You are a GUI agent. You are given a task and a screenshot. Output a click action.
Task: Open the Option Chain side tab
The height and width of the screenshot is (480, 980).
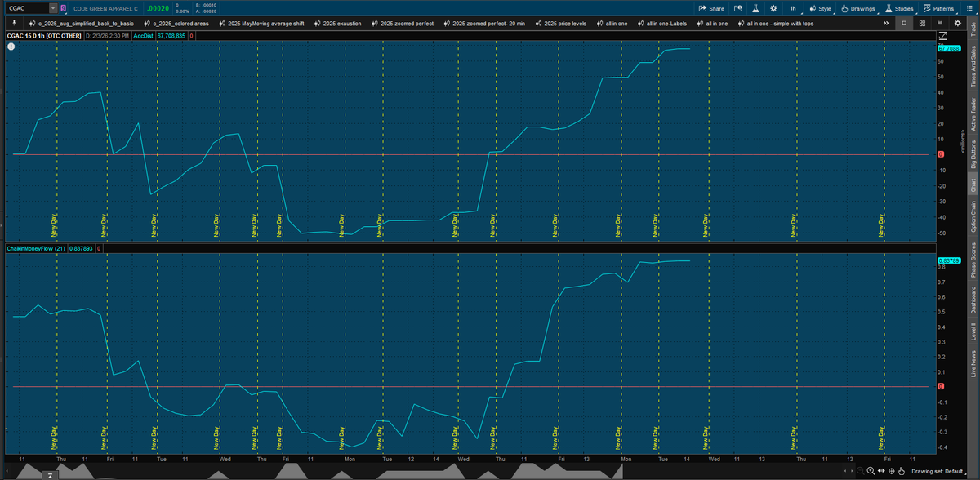[972, 217]
